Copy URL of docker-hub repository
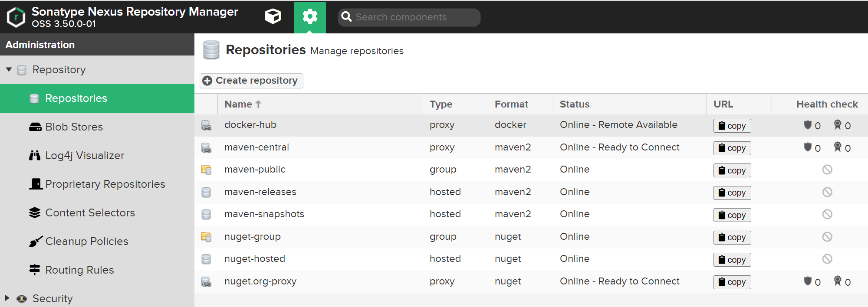Screen dimensions: 868x307 (732, 126)
